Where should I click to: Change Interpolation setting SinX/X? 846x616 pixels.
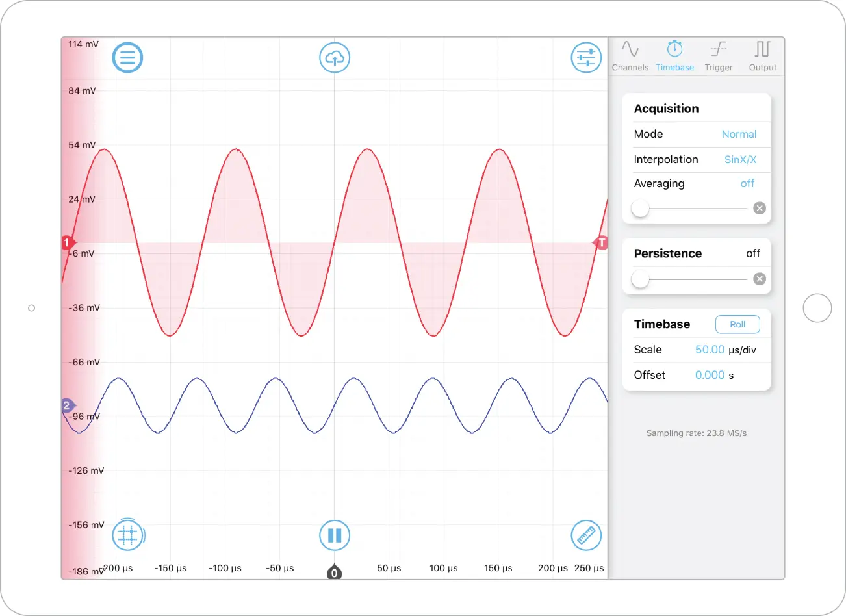coord(740,160)
